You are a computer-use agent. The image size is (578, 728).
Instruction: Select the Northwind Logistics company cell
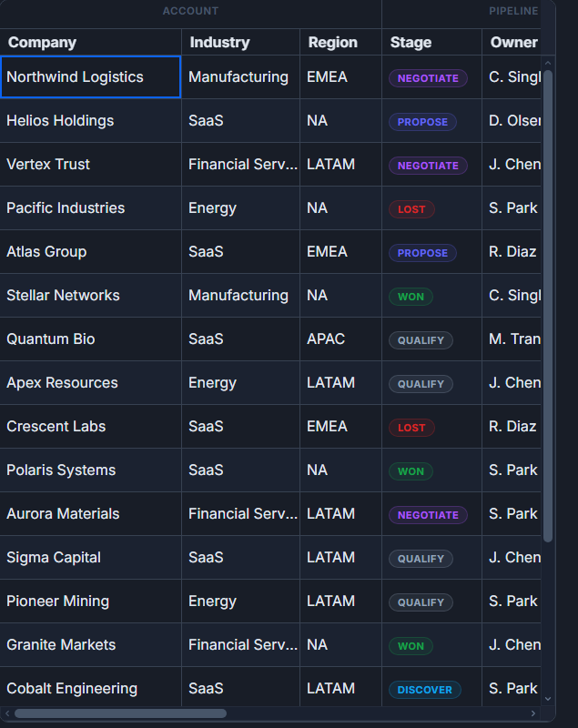click(90, 77)
